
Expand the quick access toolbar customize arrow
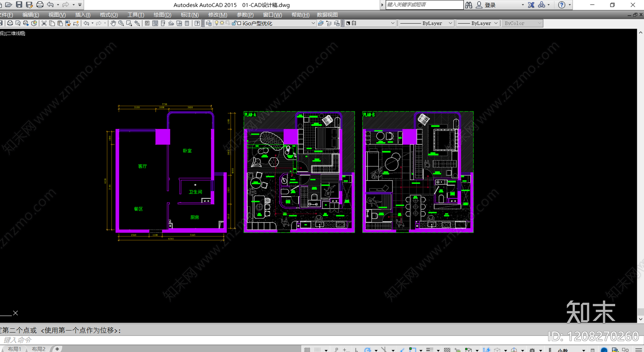80,5
